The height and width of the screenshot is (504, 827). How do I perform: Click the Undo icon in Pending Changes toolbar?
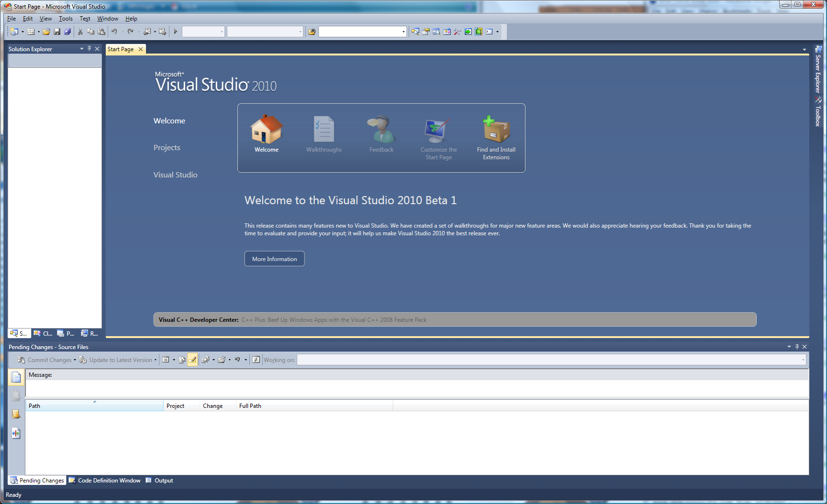[237, 360]
